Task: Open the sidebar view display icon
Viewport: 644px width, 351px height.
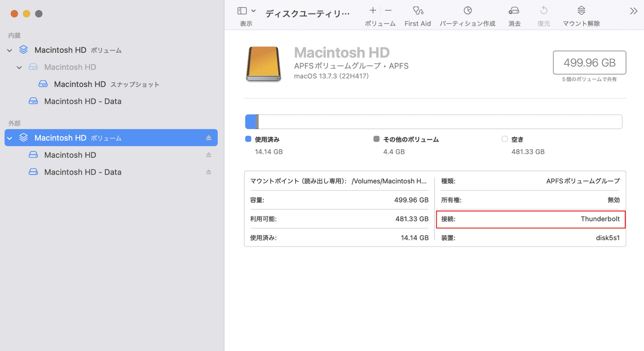Action: click(x=242, y=11)
